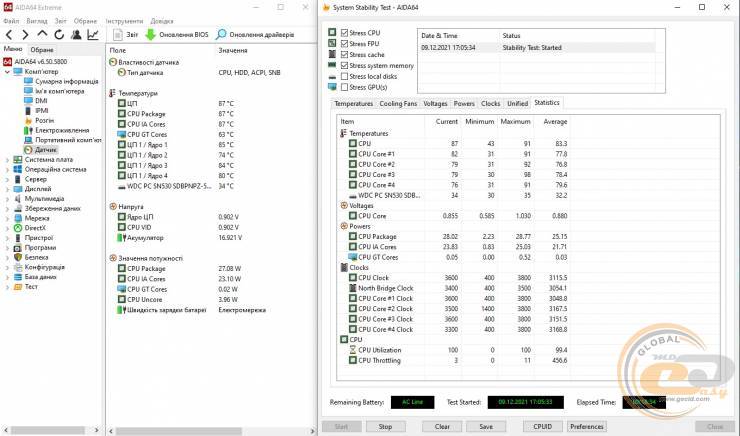Click the Save button

486,427
